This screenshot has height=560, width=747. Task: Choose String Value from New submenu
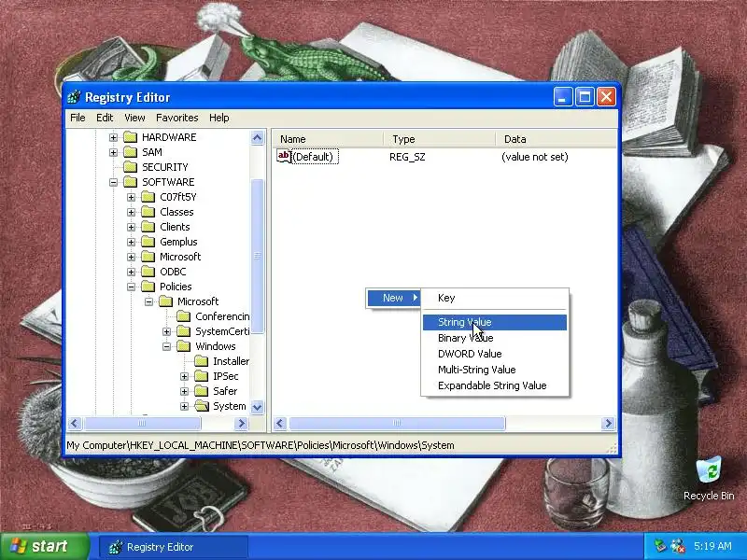coord(495,322)
